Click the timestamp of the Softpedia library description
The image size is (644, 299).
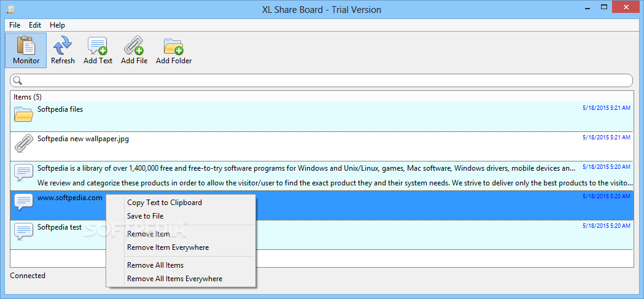(606, 167)
